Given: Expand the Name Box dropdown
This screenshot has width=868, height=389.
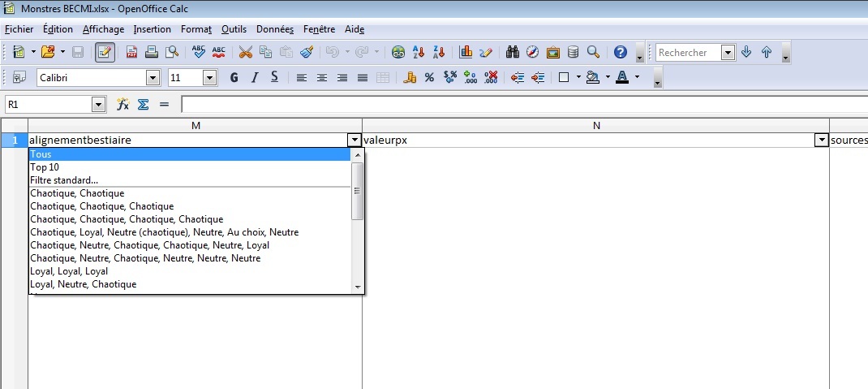Looking at the screenshot, I should [x=98, y=104].
